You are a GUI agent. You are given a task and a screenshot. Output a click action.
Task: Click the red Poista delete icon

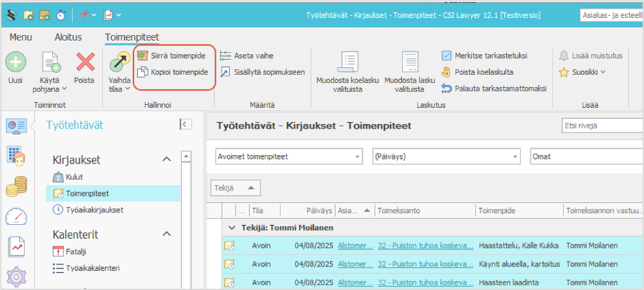pos(85,62)
